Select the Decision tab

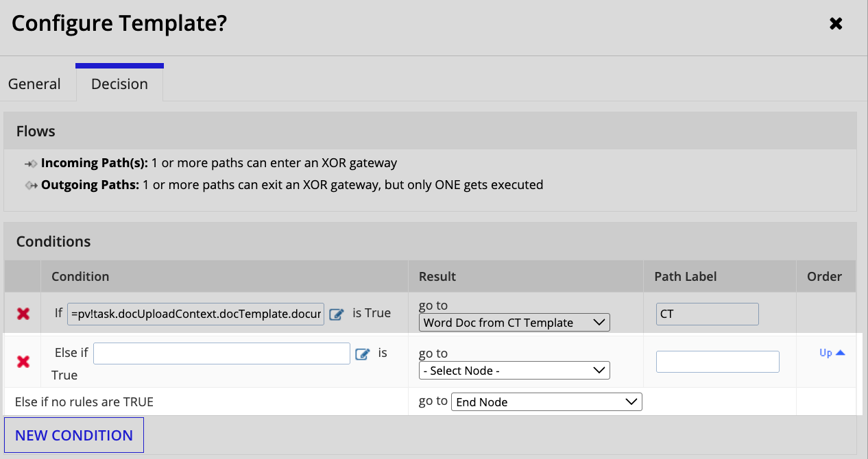(119, 83)
